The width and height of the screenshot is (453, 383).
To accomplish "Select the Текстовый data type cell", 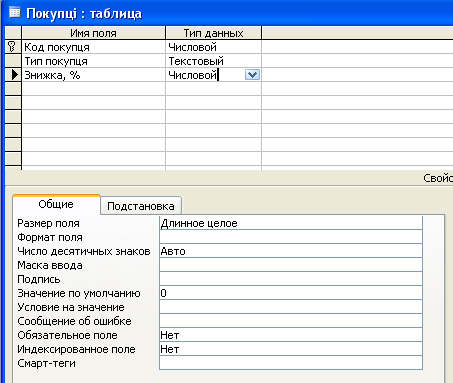I will [x=213, y=61].
